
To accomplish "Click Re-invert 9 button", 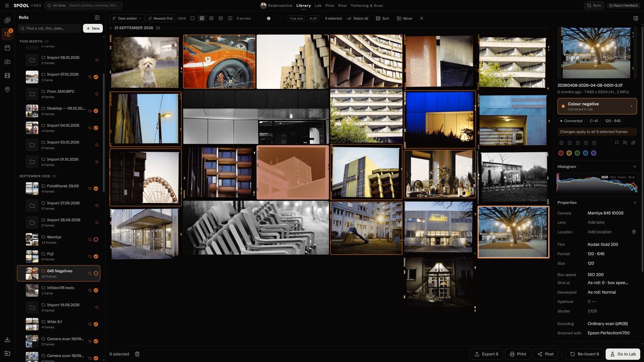I will [x=584, y=354].
